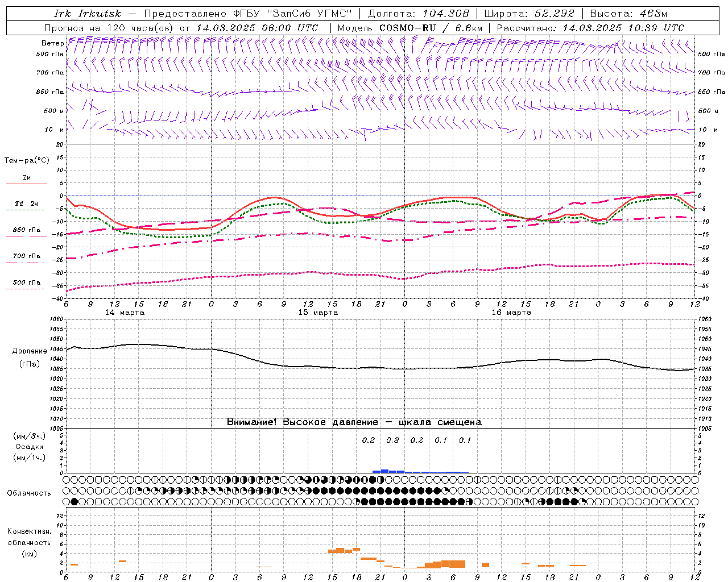This screenshot has height=582, width=728.
Task: Select the Тем-ра(°C) panel label
Action: (x=27, y=161)
